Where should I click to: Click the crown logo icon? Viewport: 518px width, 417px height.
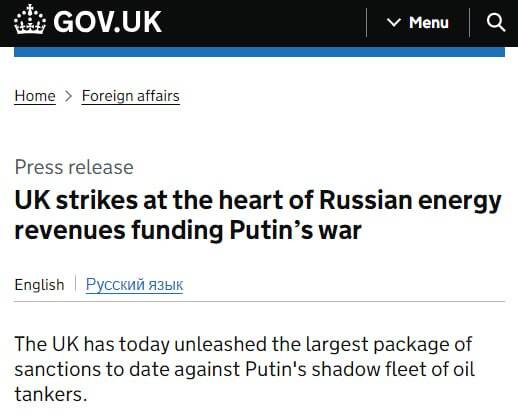pos(30,19)
